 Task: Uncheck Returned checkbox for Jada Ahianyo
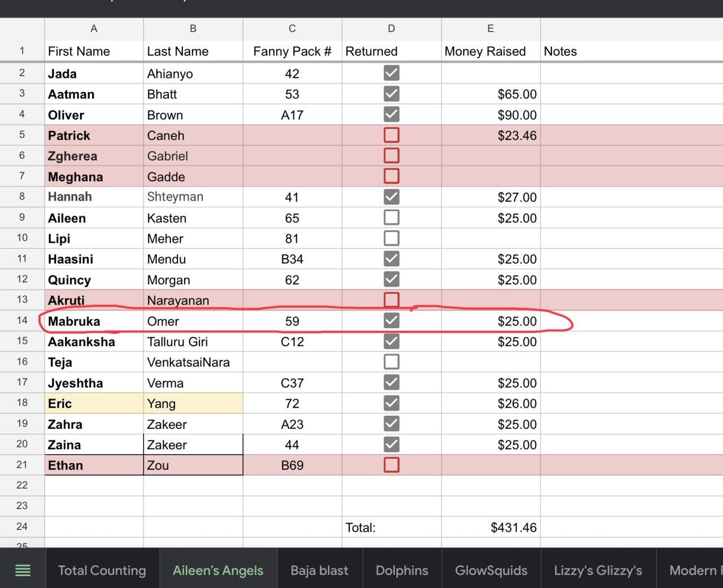391,73
